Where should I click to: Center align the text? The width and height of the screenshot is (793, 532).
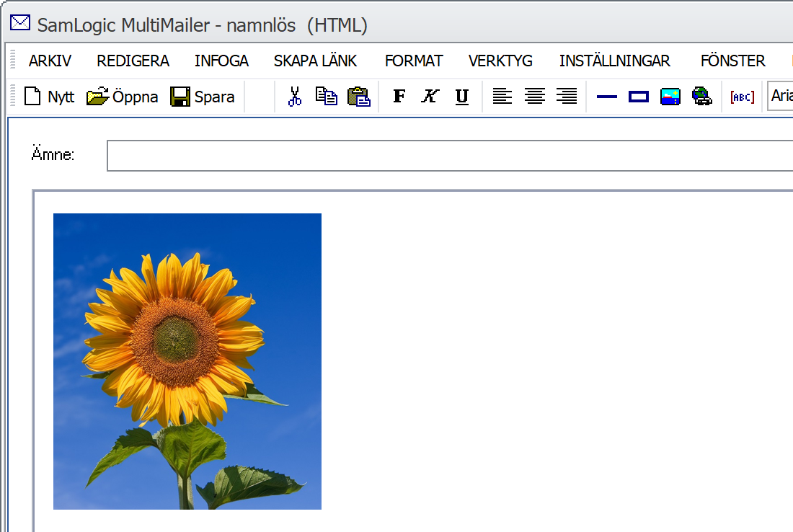(x=535, y=96)
